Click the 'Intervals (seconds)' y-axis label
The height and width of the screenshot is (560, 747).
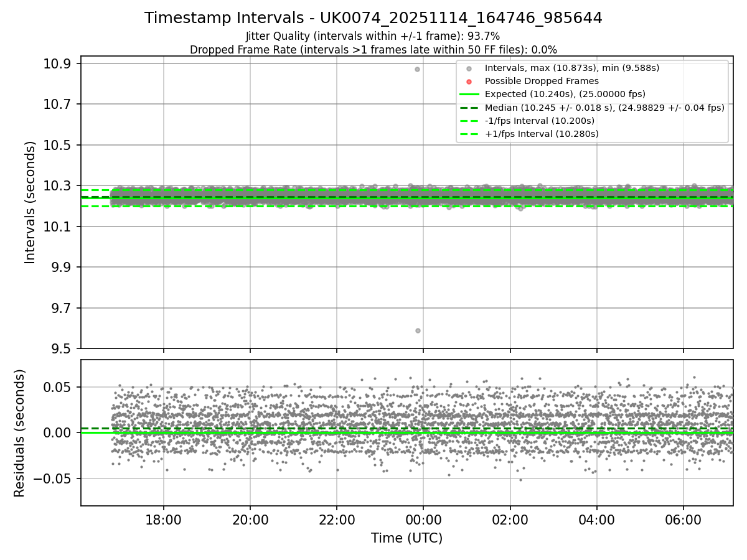pyautogui.click(x=31, y=202)
